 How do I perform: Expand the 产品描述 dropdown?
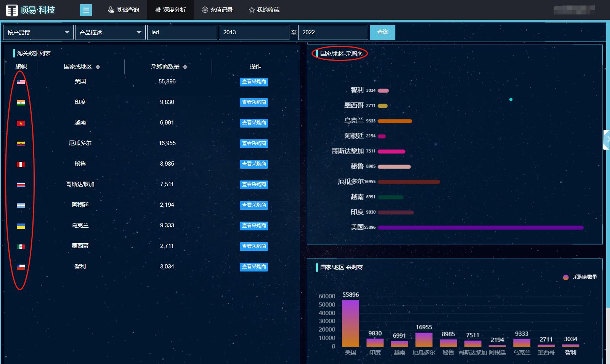(110, 32)
